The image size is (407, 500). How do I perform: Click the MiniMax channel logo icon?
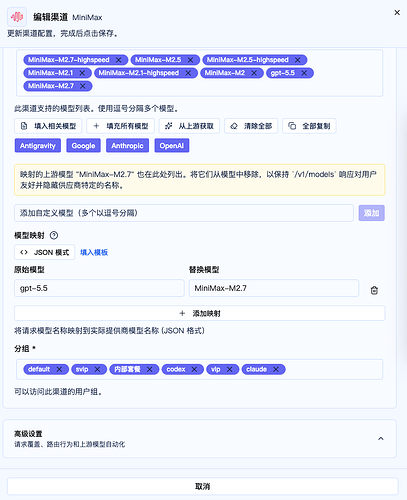(17, 17)
